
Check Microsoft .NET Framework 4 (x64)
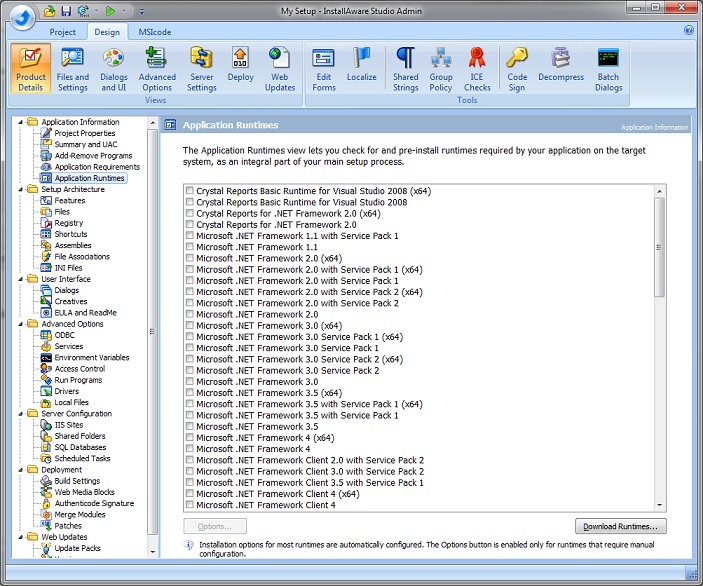pos(190,437)
